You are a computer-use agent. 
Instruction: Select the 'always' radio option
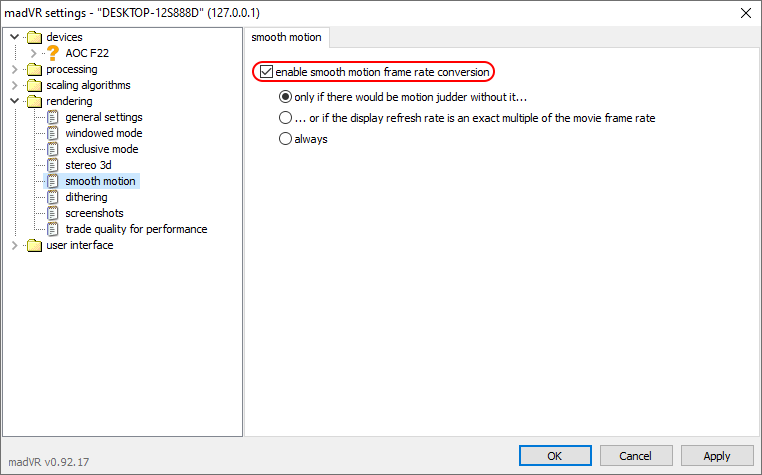285,139
